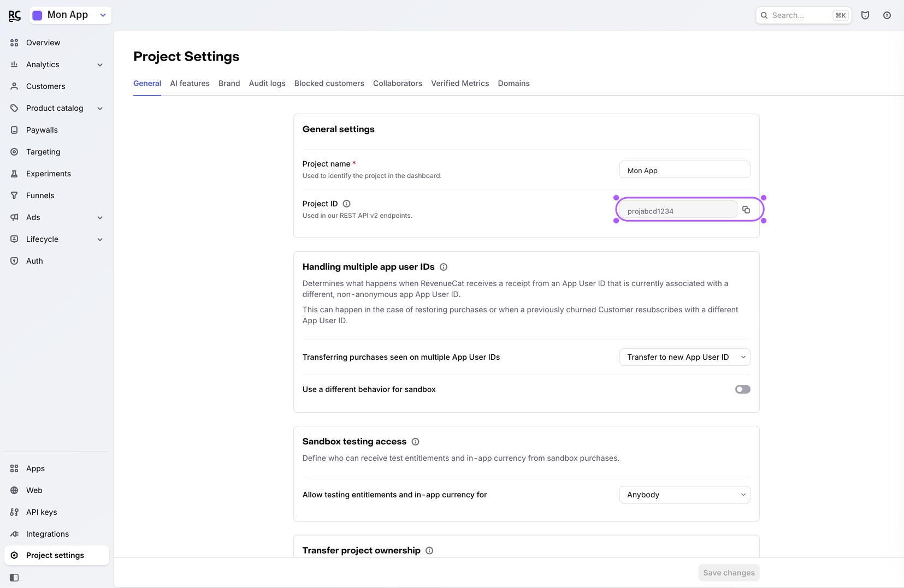The width and height of the screenshot is (904, 588).
Task: Open the Collaborators tab
Action: (x=398, y=84)
